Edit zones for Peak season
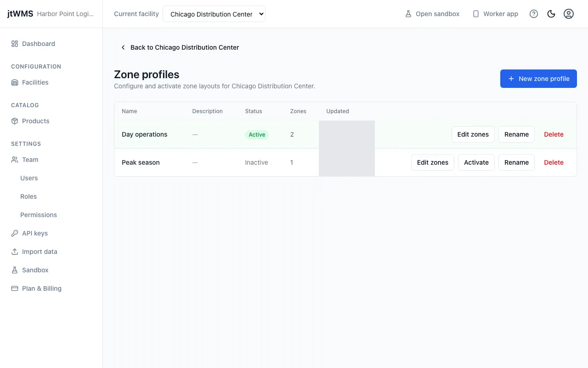588x368 pixels. point(433,162)
